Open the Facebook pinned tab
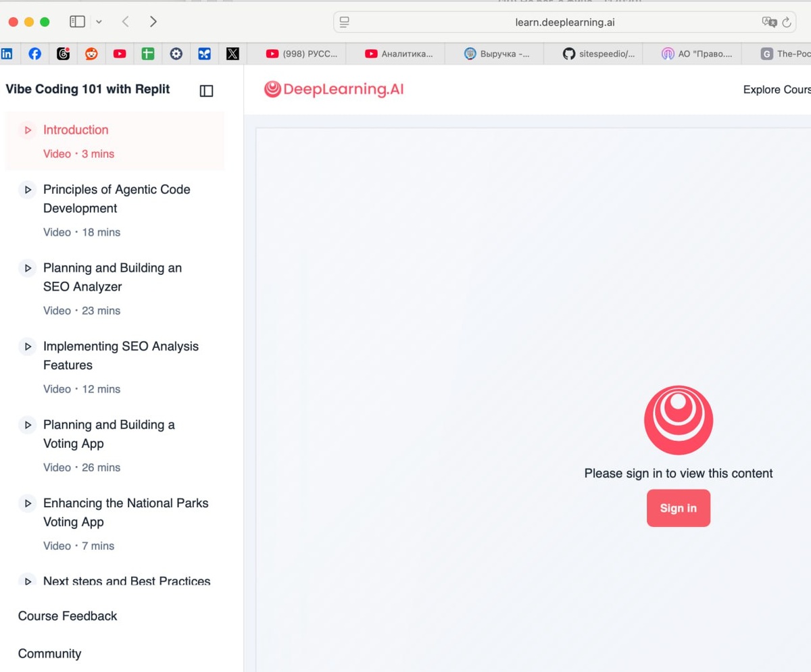811x672 pixels. (34, 54)
